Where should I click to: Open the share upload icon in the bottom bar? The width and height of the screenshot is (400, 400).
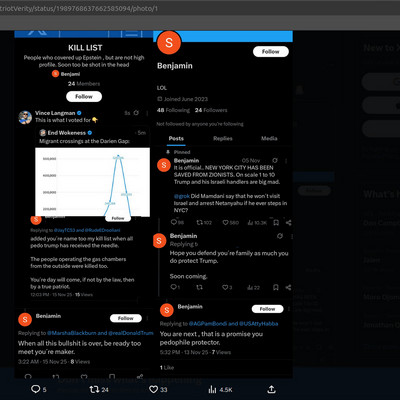point(271,389)
